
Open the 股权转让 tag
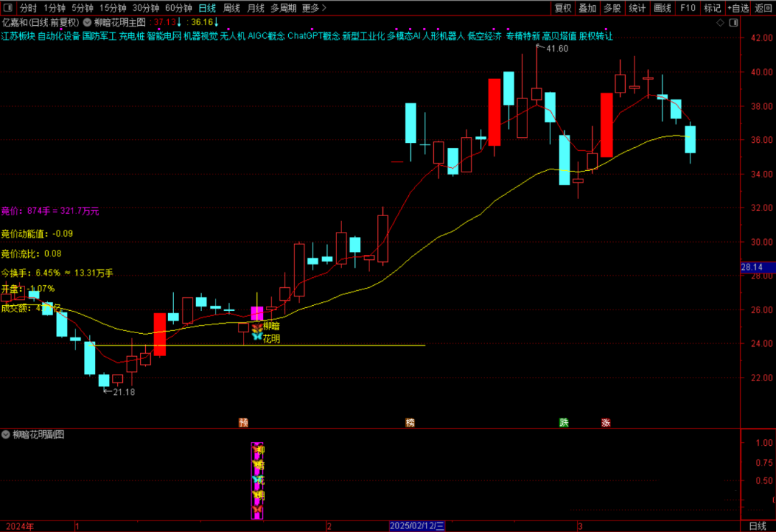tap(596, 36)
